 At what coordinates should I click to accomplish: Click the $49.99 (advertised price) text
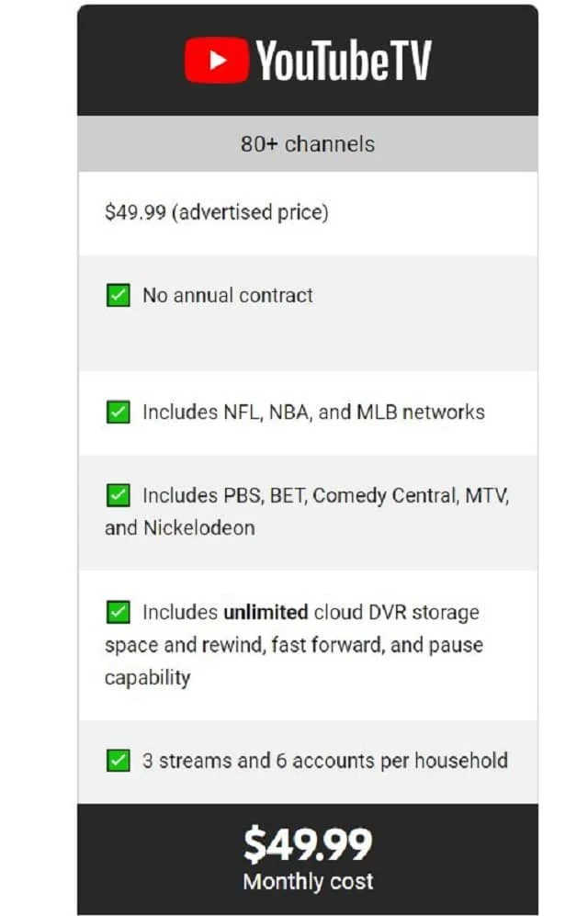click(217, 212)
